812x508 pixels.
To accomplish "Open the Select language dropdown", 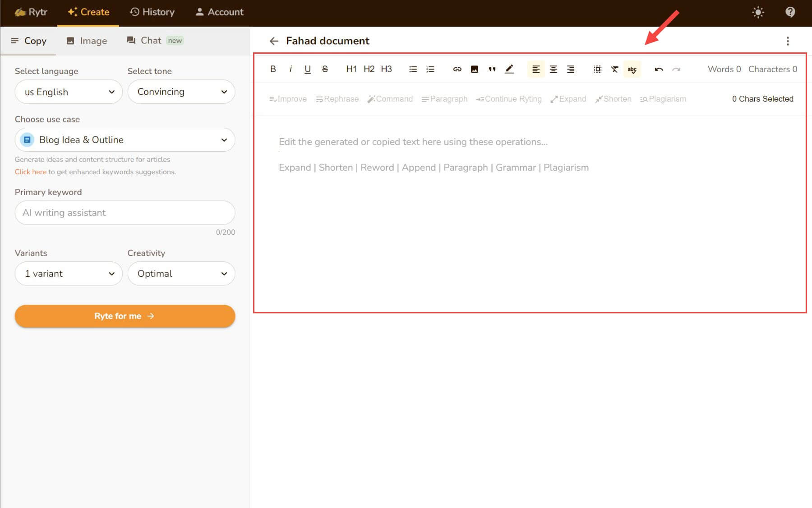I will pos(69,92).
